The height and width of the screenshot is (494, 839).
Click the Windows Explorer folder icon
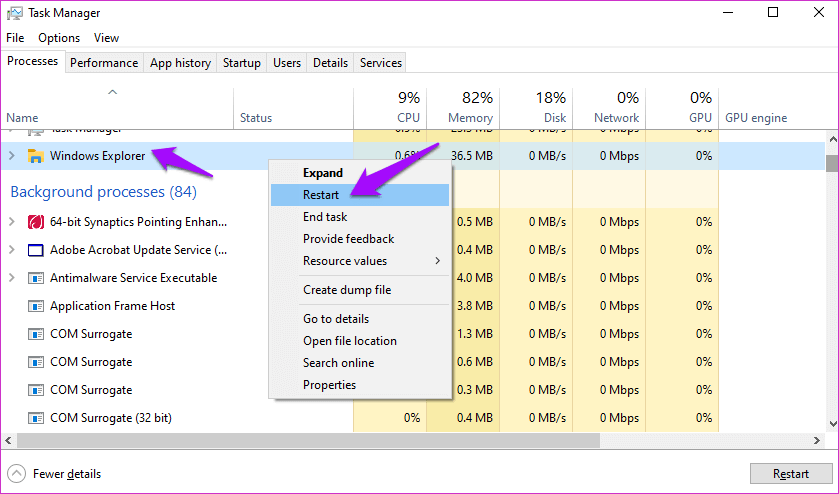[35, 156]
